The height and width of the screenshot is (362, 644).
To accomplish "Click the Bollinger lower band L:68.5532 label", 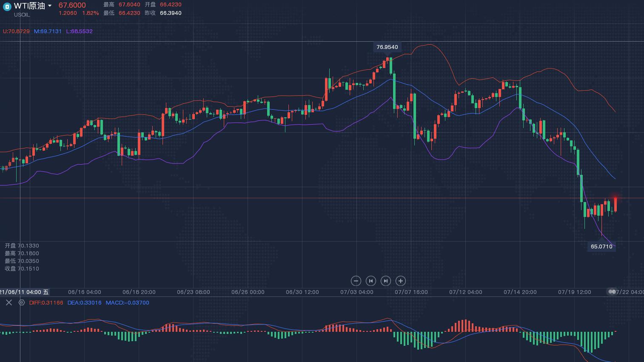I will pos(79,31).
